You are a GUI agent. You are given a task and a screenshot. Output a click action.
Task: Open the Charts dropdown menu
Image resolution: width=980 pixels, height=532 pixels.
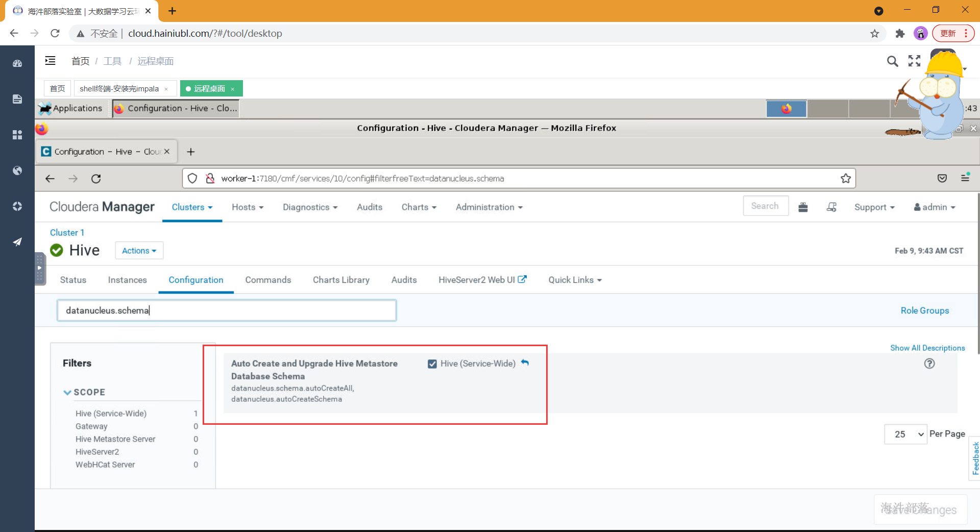coord(419,207)
